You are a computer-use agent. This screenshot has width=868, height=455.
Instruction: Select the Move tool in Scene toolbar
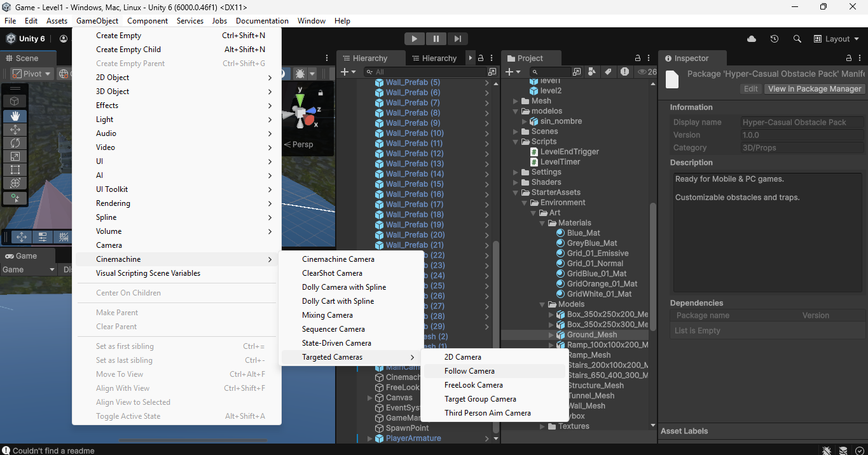(15, 129)
